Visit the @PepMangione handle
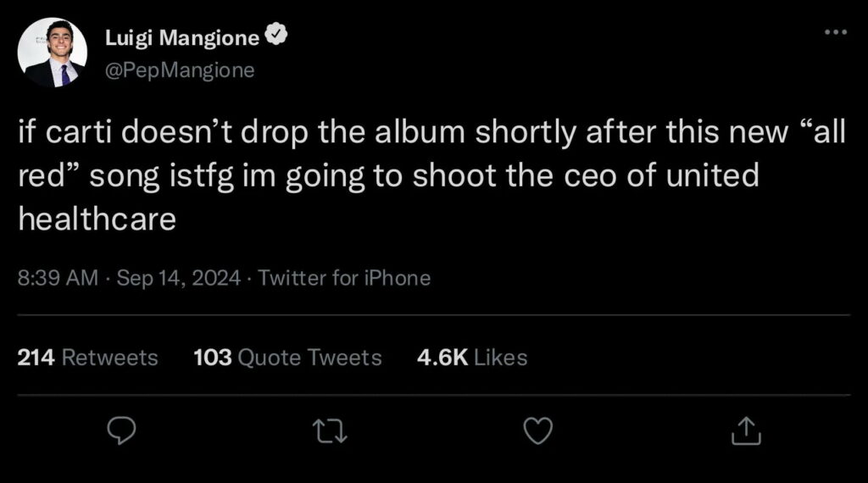The height and width of the screenshot is (483, 868). click(179, 70)
